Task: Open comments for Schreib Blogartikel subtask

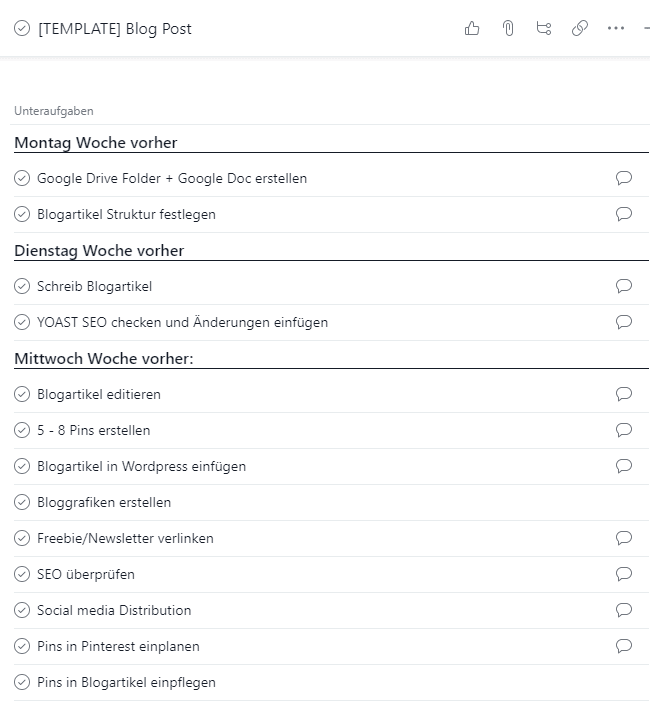Action: (624, 286)
